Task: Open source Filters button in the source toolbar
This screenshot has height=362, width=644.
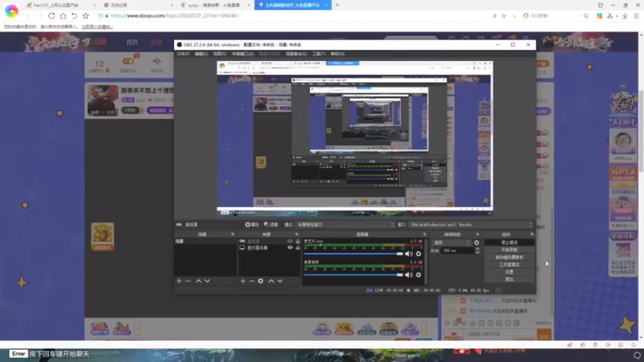Action: coord(271,224)
